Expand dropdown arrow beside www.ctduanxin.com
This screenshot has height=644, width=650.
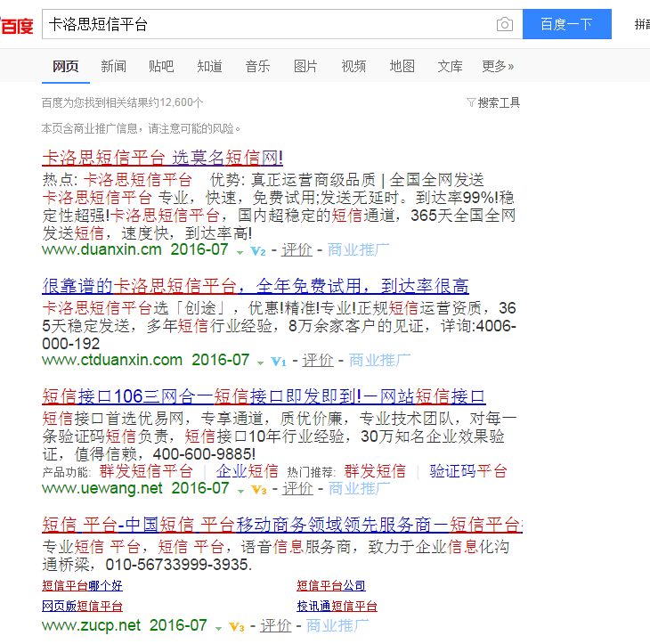tap(260, 363)
